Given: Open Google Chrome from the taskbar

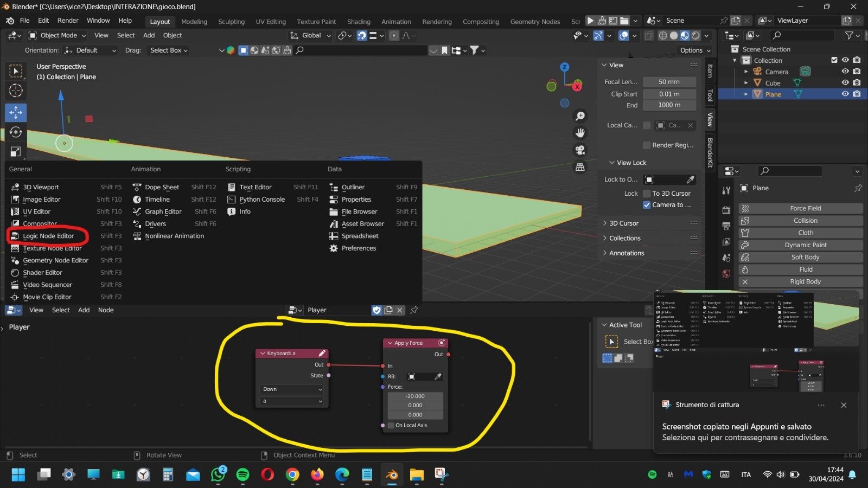Looking at the screenshot, I should click(292, 475).
